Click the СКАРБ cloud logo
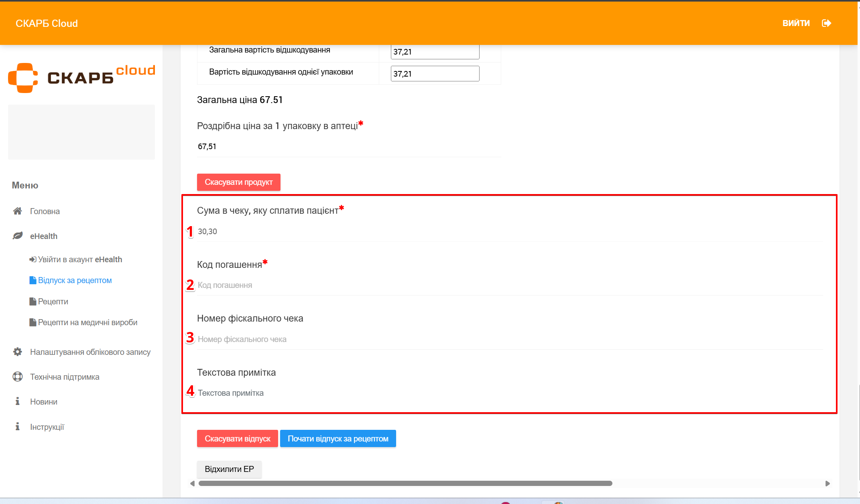The image size is (860, 504). click(x=81, y=77)
